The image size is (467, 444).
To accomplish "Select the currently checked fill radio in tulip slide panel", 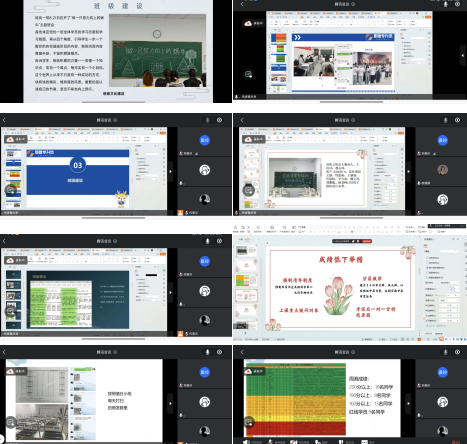I will 428,267.
